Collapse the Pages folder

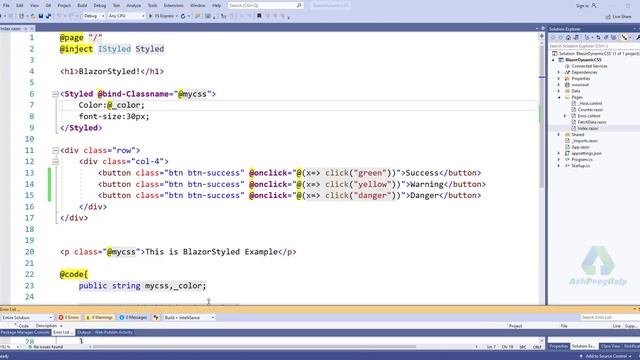(559, 97)
